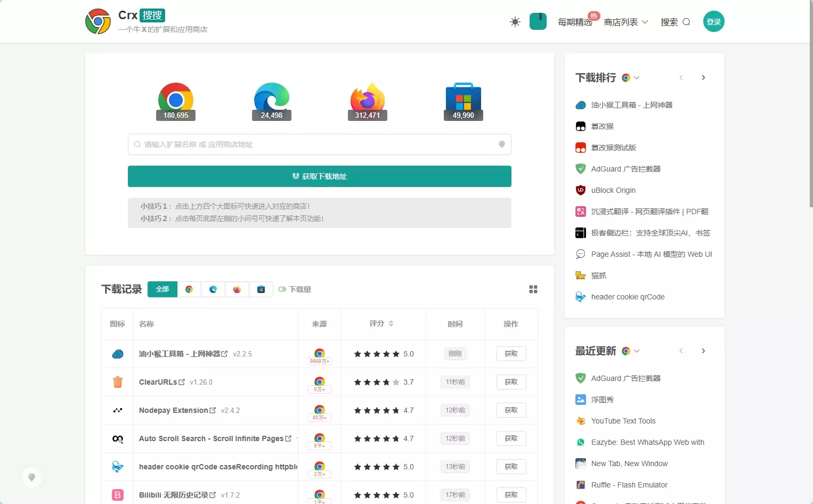This screenshot has width=813, height=504.
Task: Click Nodepay Extension row icon
Action: pyautogui.click(x=118, y=410)
